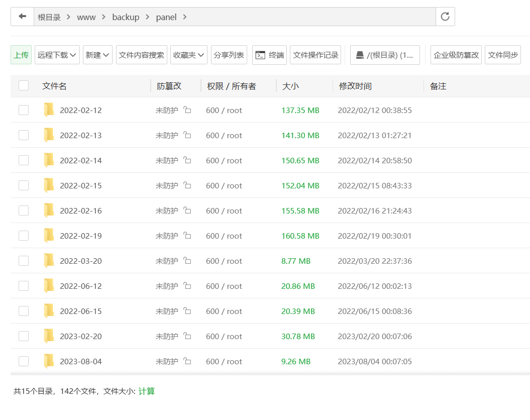This screenshot has width=530, height=420.
Task: Click chevron after 根目录 in breadcrumb
Action: pos(69,17)
